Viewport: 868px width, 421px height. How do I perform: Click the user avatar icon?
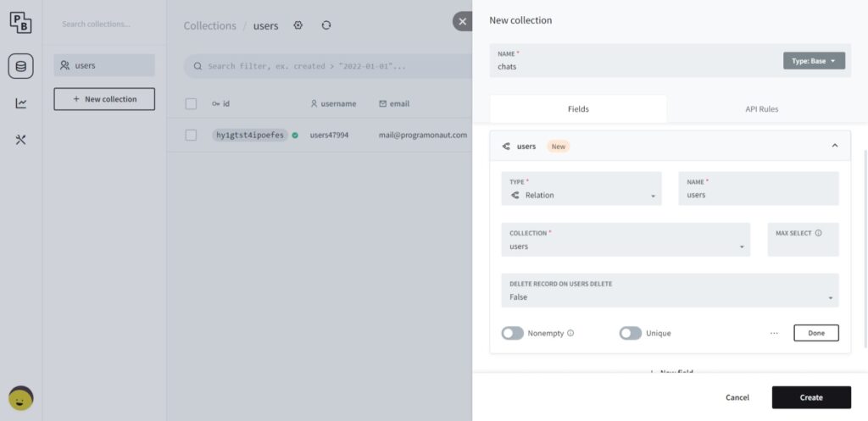[20, 397]
